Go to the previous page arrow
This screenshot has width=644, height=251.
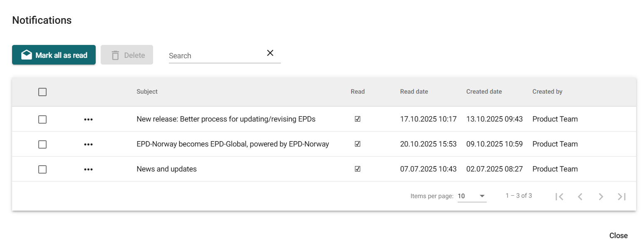(x=580, y=196)
